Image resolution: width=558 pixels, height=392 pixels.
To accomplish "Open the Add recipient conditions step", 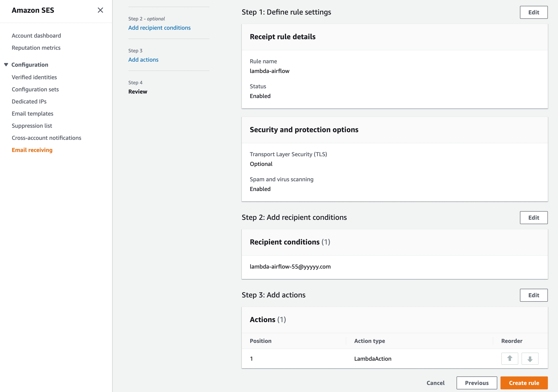I will pos(159,28).
